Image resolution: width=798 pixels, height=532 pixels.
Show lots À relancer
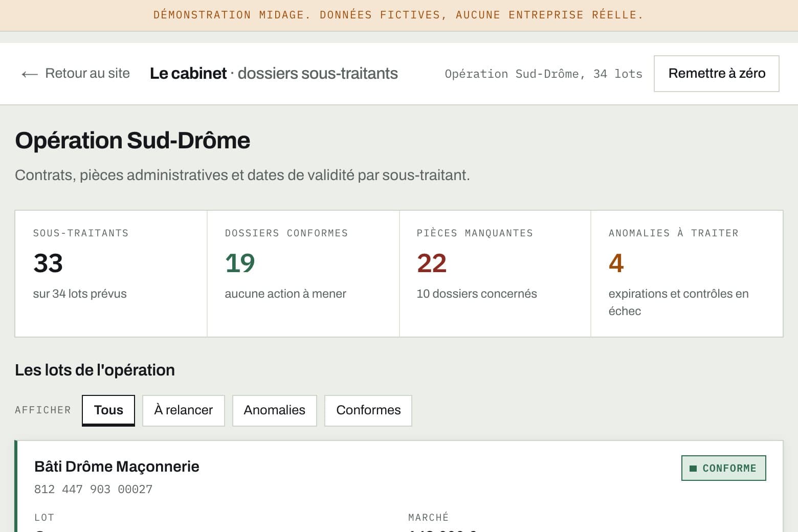coord(184,410)
